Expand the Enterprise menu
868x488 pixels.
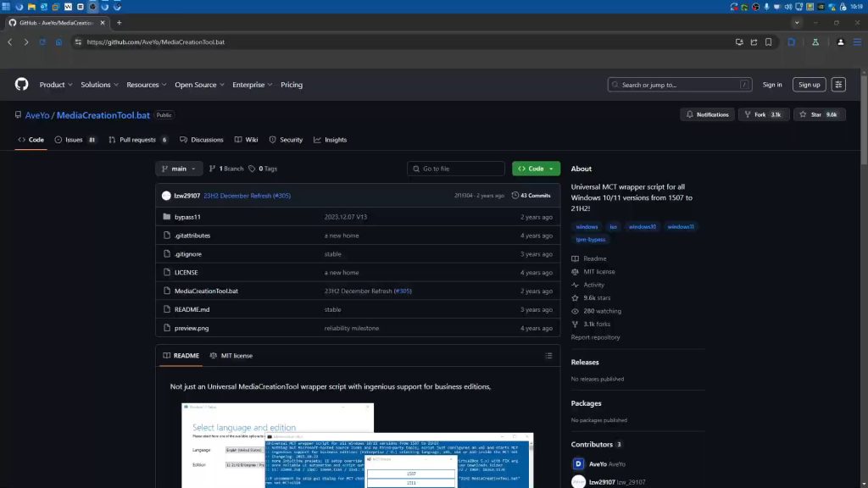(252, 85)
